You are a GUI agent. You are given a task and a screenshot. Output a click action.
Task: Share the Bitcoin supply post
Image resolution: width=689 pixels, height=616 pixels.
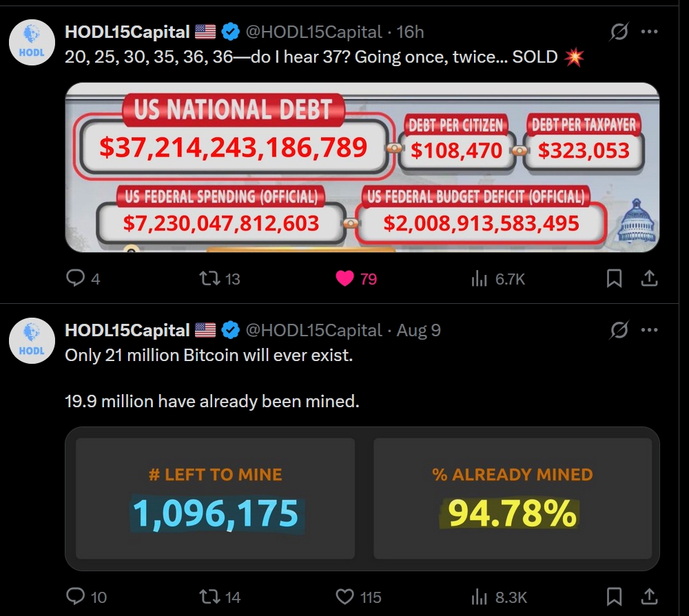point(648,597)
